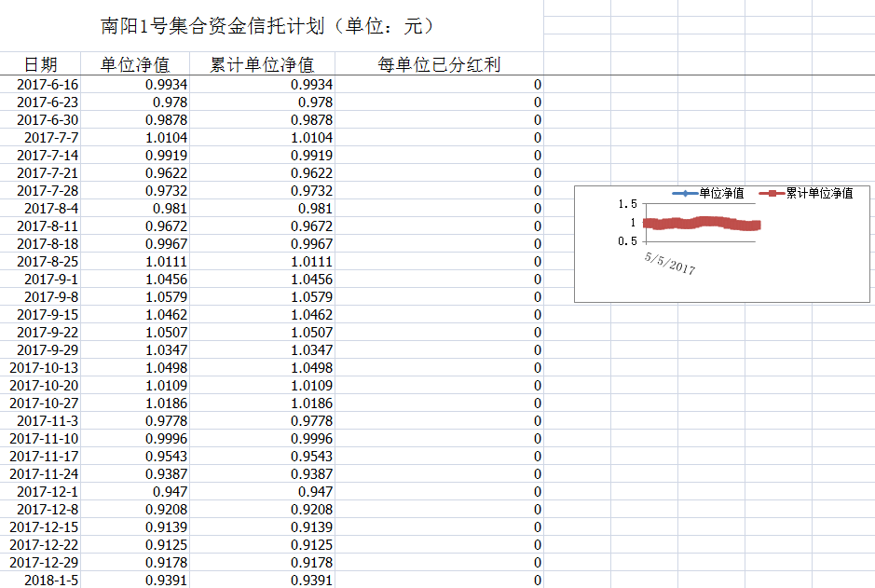Screen dimensions: 875x588
Task: Click the 日期 column header cell
Action: point(40,64)
